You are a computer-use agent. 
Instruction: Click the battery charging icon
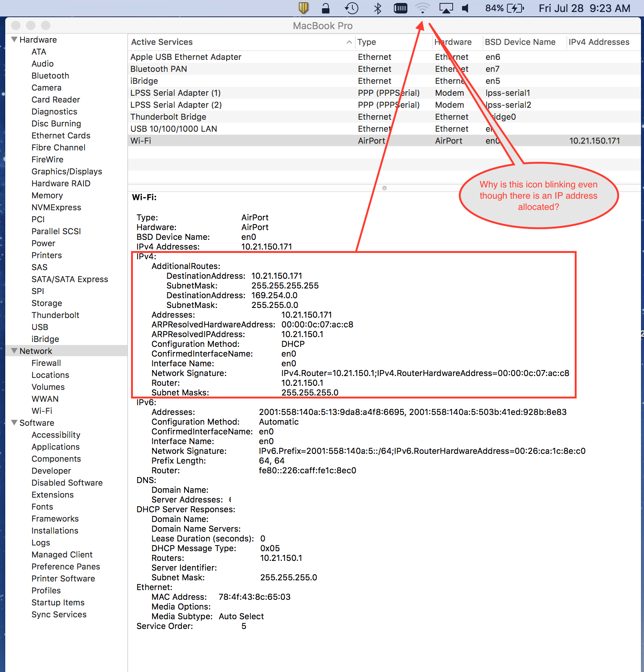coord(516,8)
